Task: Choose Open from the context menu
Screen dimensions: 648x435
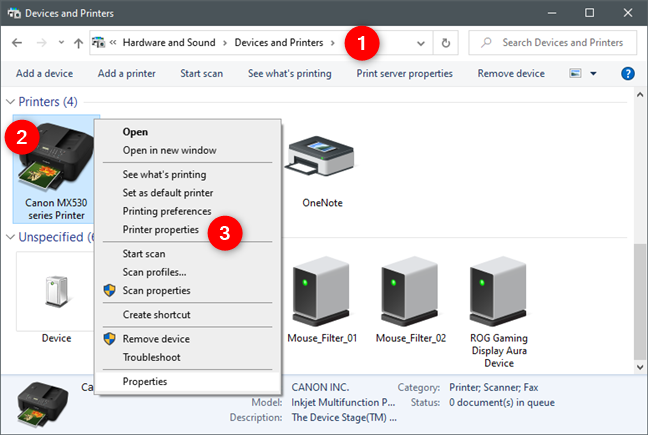Action: pyautogui.click(x=188, y=132)
